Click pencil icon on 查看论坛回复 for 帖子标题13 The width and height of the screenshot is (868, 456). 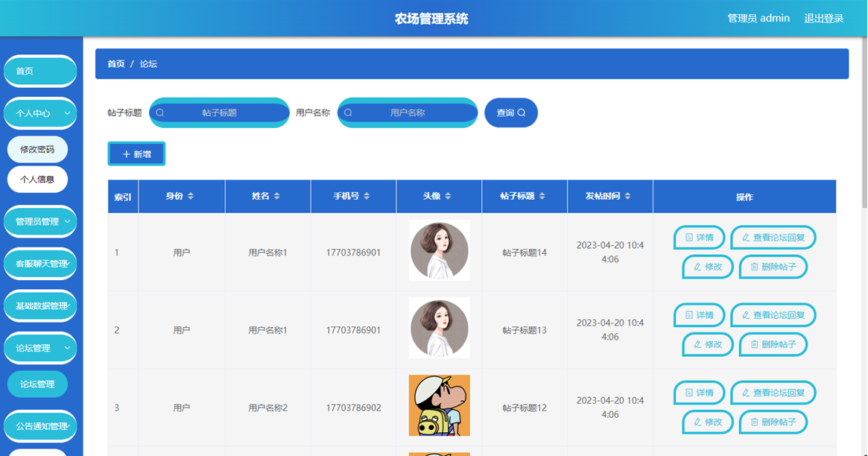pyautogui.click(x=746, y=315)
